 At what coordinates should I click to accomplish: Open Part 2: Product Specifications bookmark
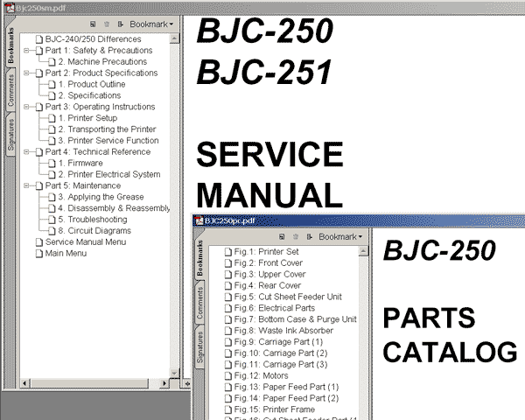[x=101, y=73]
